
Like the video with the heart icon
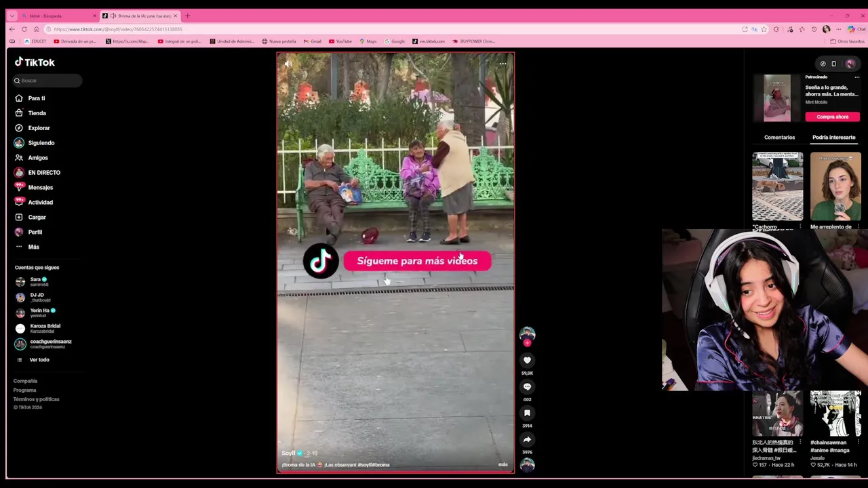pyautogui.click(x=527, y=360)
